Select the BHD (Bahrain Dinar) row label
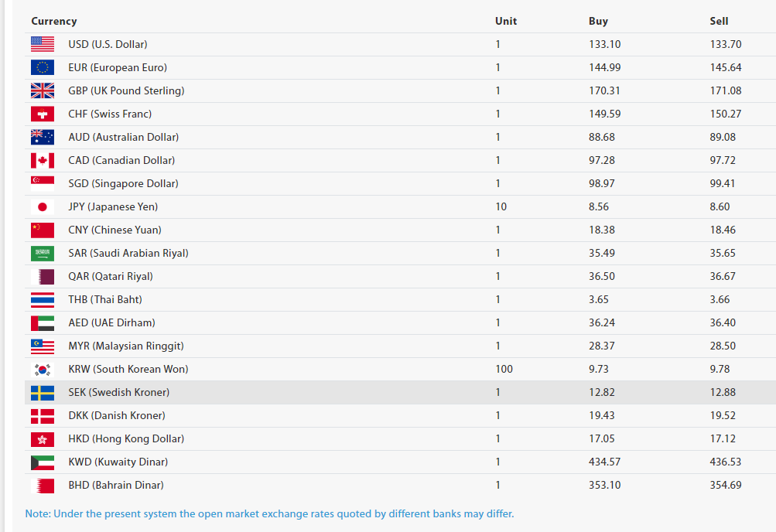This screenshot has height=532, width=776. pyautogui.click(x=116, y=485)
